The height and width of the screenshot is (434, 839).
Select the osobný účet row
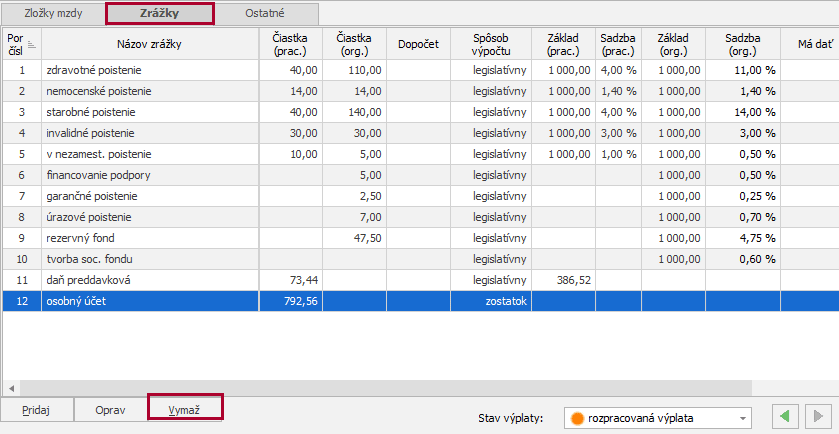click(x=150, y=301)
